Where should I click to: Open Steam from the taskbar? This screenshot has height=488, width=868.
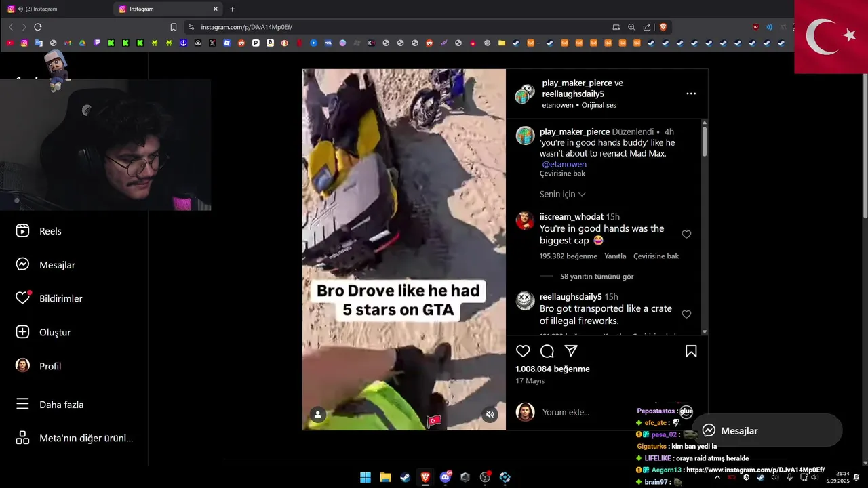click(405, 477)
